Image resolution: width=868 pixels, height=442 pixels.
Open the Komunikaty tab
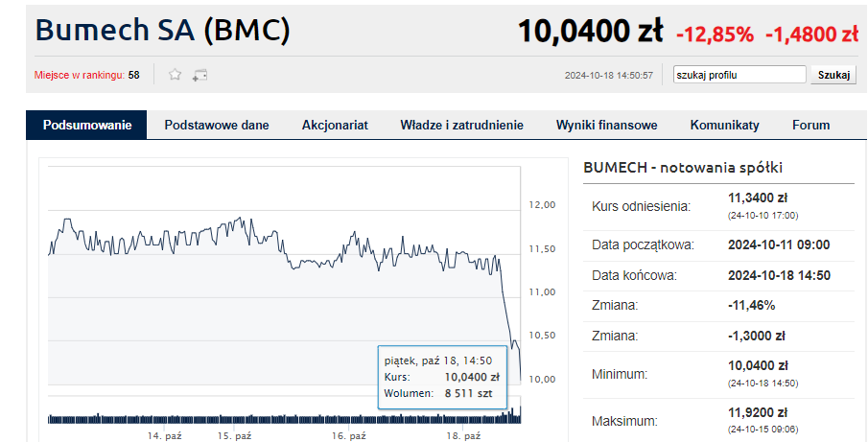(x=725, y=125)
